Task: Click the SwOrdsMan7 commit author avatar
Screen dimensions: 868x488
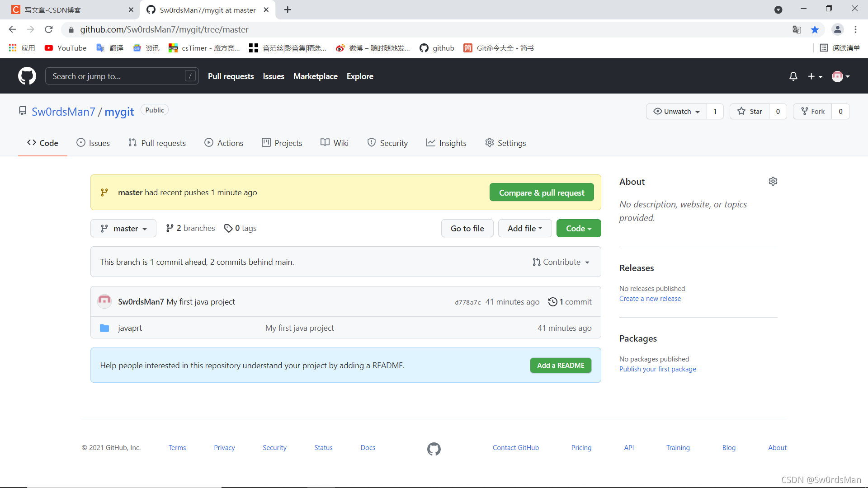Action: pyautogui.click(x=104, y=301)
